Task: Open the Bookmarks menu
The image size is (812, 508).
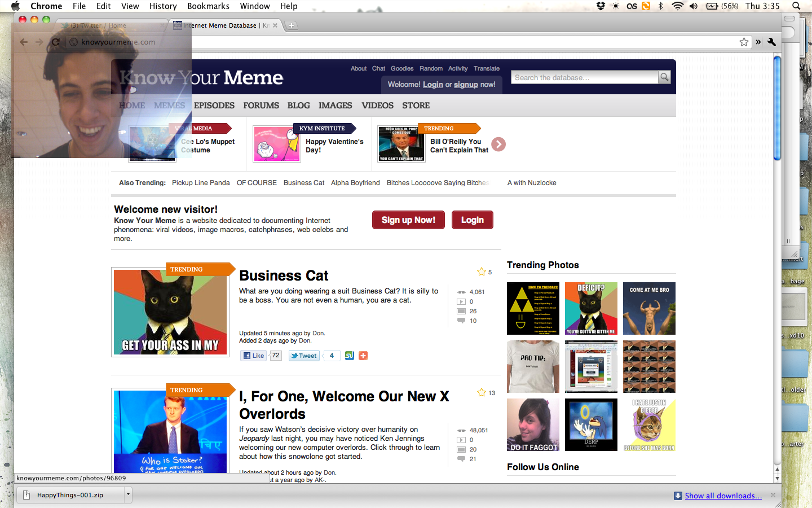Action: pyautogui.click(x=208, y=6)
